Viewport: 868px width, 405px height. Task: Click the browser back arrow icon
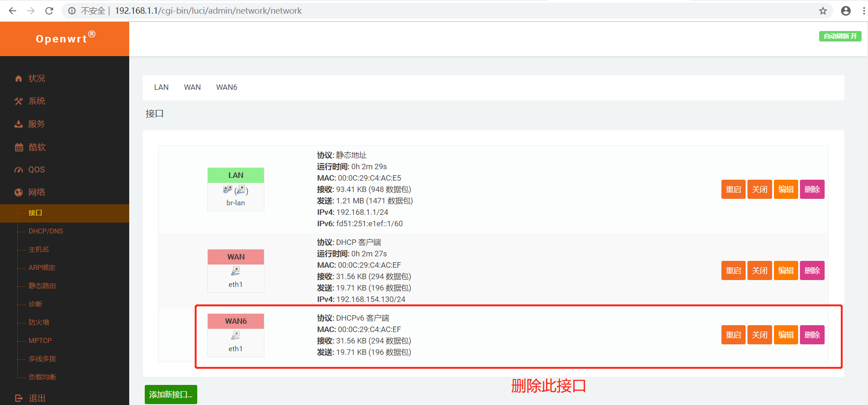[x=12, y=10]
